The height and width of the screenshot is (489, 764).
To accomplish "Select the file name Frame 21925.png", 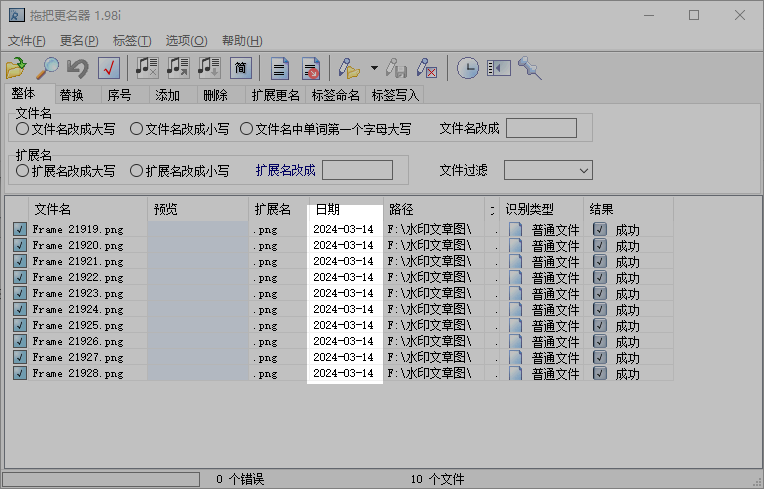I will pyautogui.click(x=78, y=325).
